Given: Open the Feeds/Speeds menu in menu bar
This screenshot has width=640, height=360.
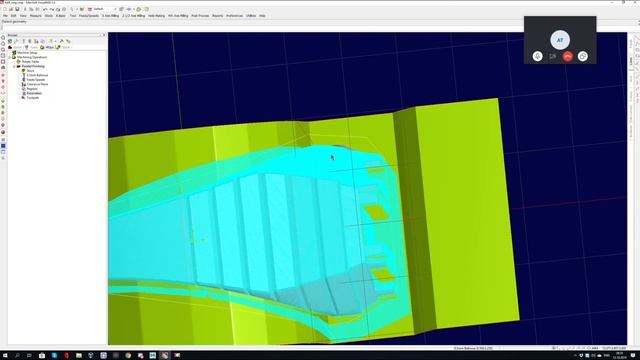Looking at the screenshot, I should [x=89, y=16].
